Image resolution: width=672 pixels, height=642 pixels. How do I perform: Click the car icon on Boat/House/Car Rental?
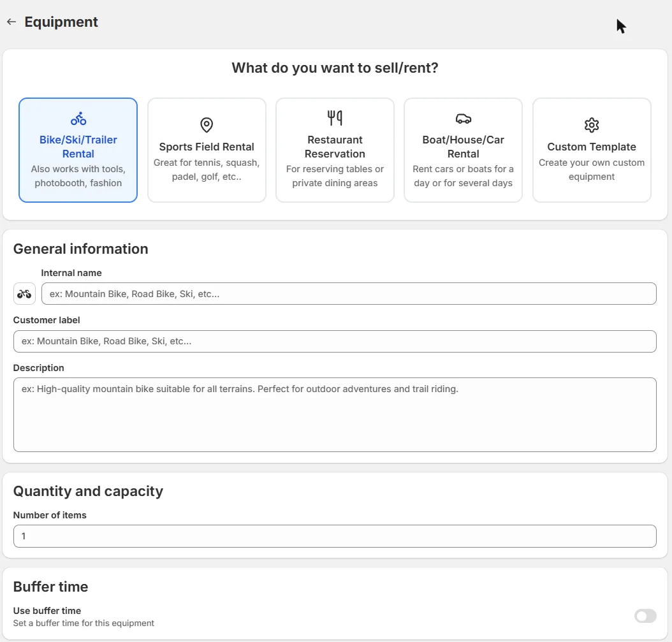tap(464, 119)
